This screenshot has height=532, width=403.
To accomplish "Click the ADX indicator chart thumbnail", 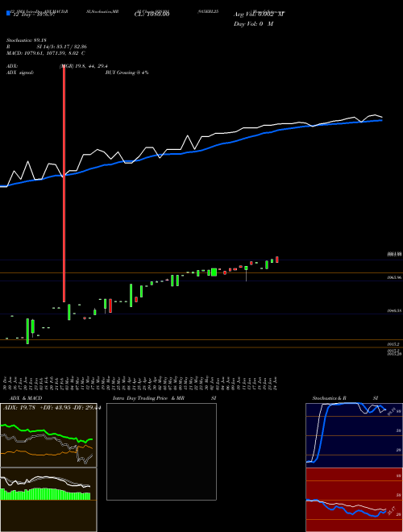I will tap(48, 435).
